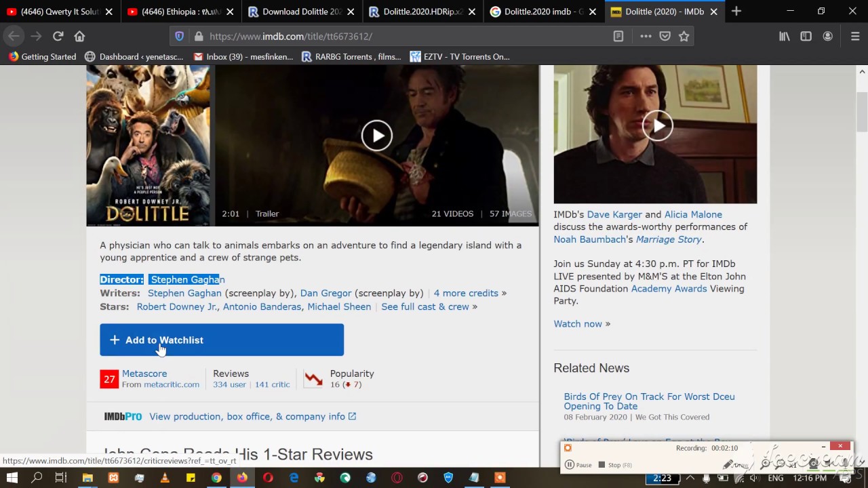Viewport: 868px width, 488px height.
Task: Open Getting Started bookmark
Action: (42, 57)
